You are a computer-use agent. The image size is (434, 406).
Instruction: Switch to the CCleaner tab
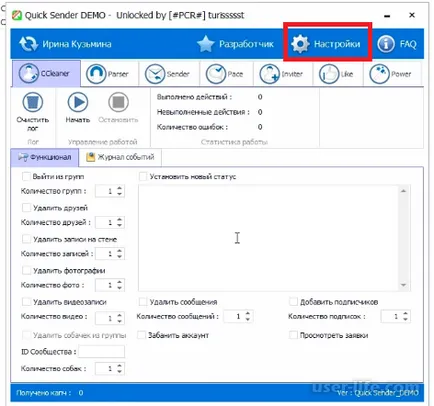46,73
